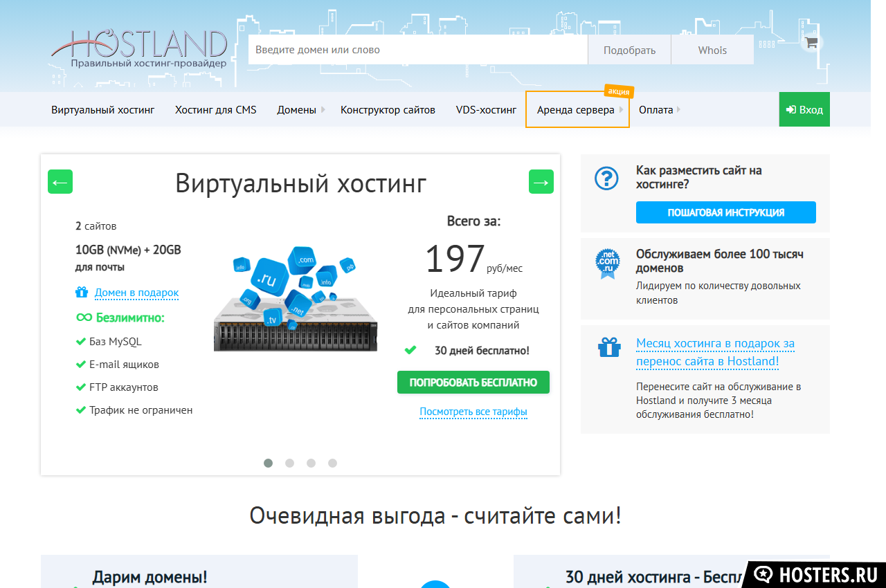Open Месяц хостинга в подарок link
Image resolution: width=886 pixels, height=588 pixels.
click(715, 352)
